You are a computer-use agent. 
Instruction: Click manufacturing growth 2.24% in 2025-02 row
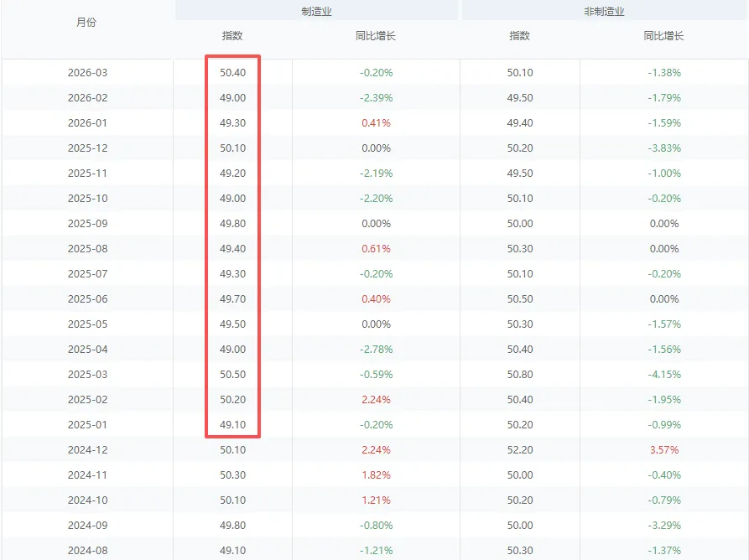coord(376,400)
